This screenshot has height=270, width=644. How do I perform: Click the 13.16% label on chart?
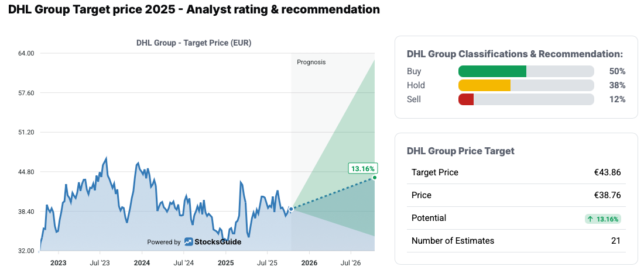[x=362, y=169]
